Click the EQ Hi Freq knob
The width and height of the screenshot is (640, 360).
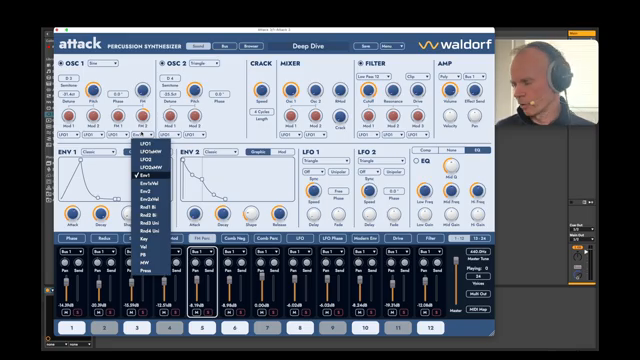point(477,191)
